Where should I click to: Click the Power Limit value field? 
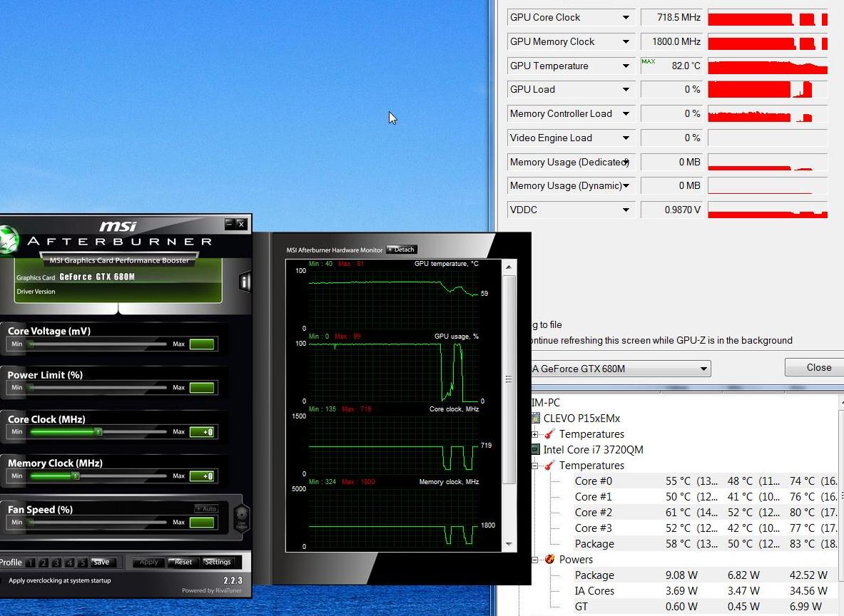[203, 388]
